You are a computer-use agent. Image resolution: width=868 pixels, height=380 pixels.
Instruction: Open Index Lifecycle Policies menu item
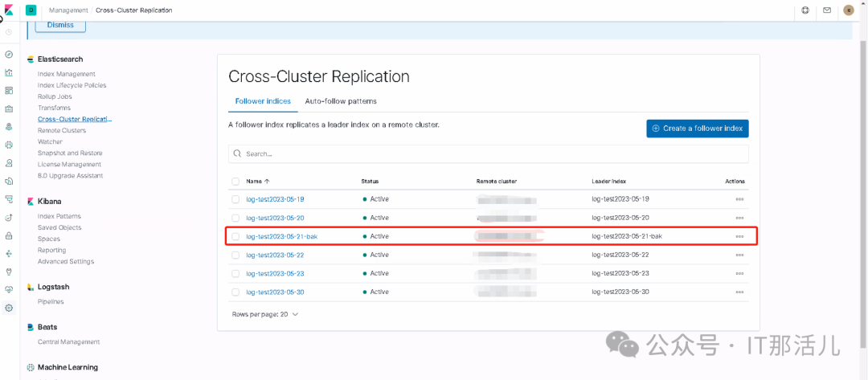pyautogui.click(x=72, y=85)
